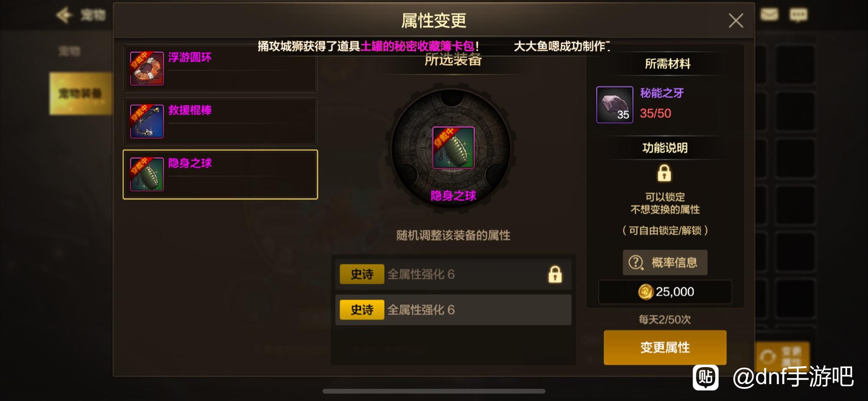The width and height of the screenshot is (868, 401).
Task: Click the 救援棍棒 equipment icon
Action: (147, 121)
